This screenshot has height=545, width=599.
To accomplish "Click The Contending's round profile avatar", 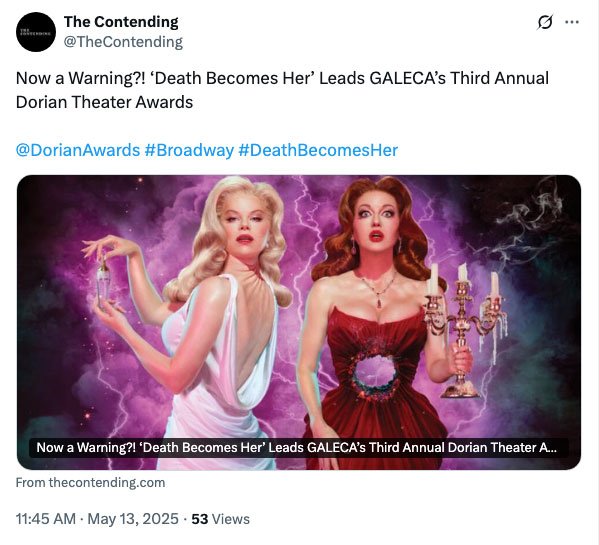I will (36, 32).
